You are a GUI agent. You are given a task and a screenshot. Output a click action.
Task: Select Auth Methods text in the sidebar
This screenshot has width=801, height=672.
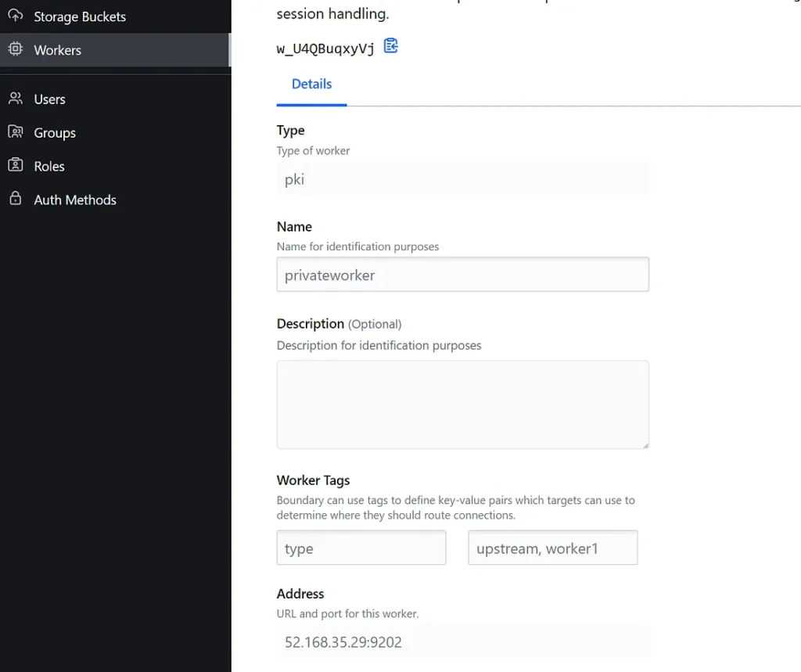75,200
